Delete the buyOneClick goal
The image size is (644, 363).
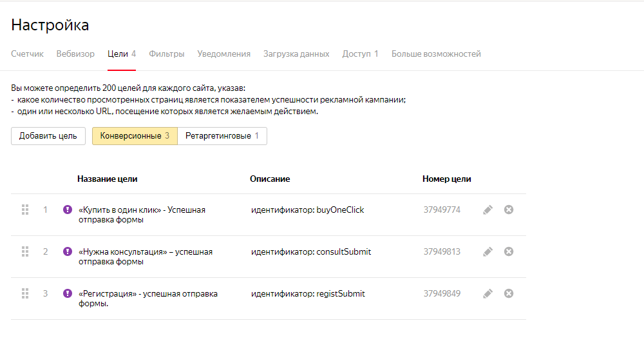(509, 210)
